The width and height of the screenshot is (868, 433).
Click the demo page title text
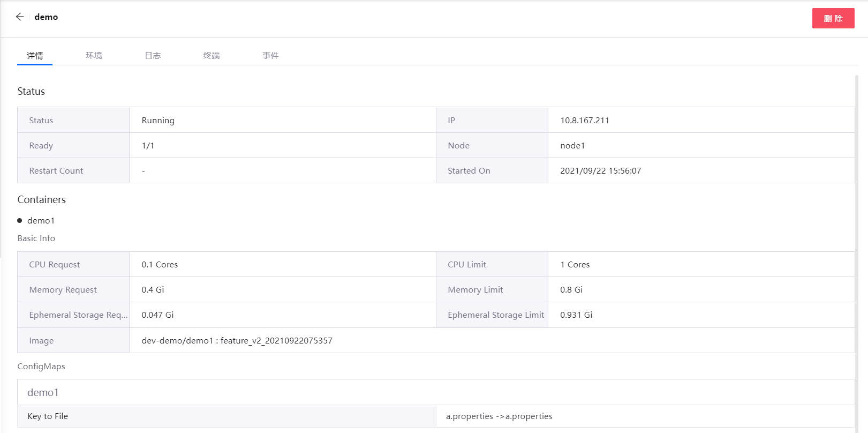[x=46, y=17]
